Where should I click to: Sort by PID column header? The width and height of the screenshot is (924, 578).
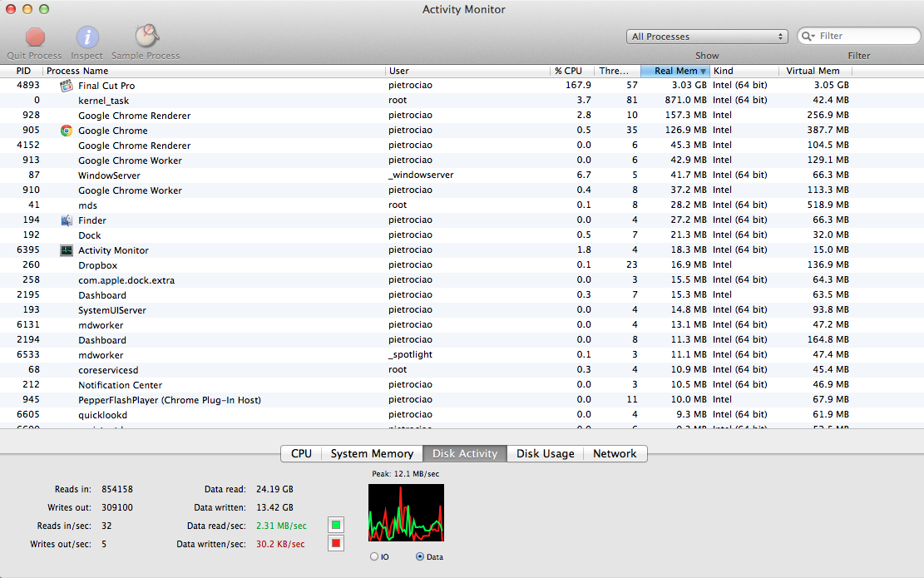pyautogui.click(x=22, y=71)
